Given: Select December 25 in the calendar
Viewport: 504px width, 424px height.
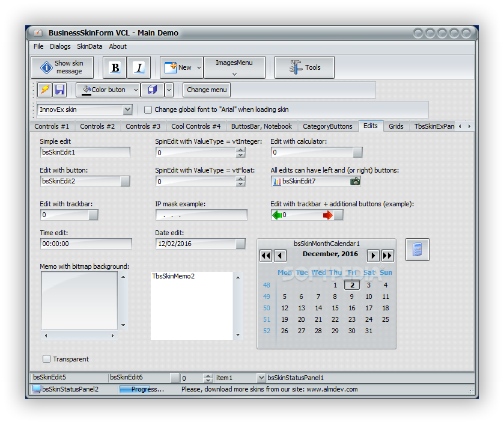Looking at the screenshot, I should pos(386,319).
